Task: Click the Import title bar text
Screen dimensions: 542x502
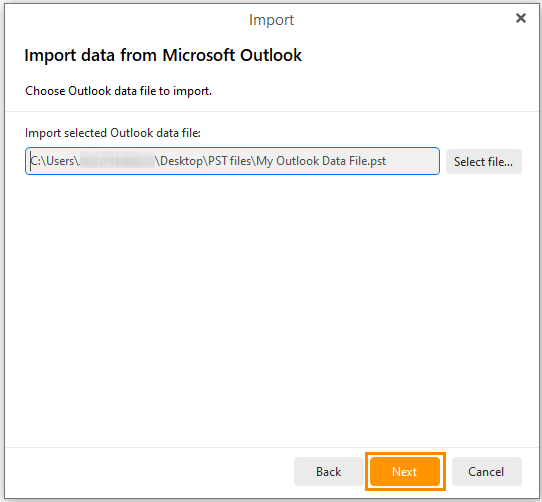Action: click(x=271, y=20)
